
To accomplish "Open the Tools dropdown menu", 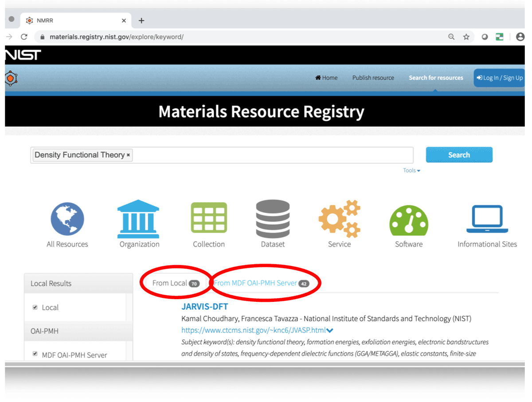I will [x=411, y=171].
